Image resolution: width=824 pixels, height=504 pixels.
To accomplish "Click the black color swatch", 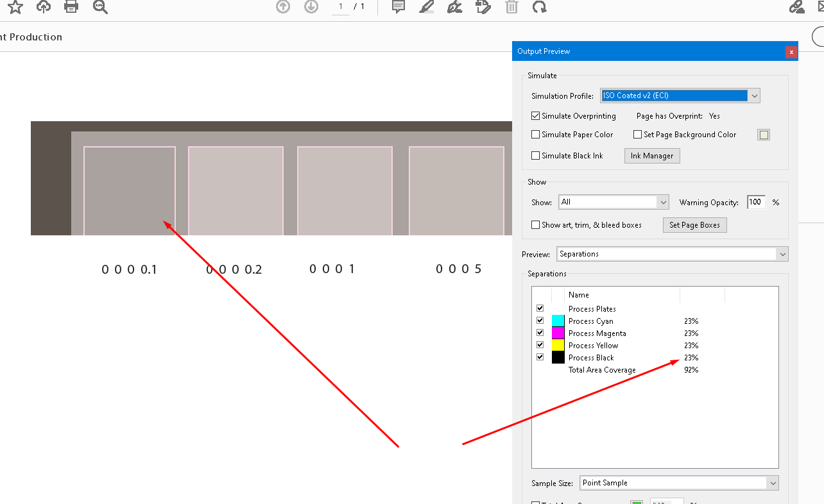I will click(558, 357).
